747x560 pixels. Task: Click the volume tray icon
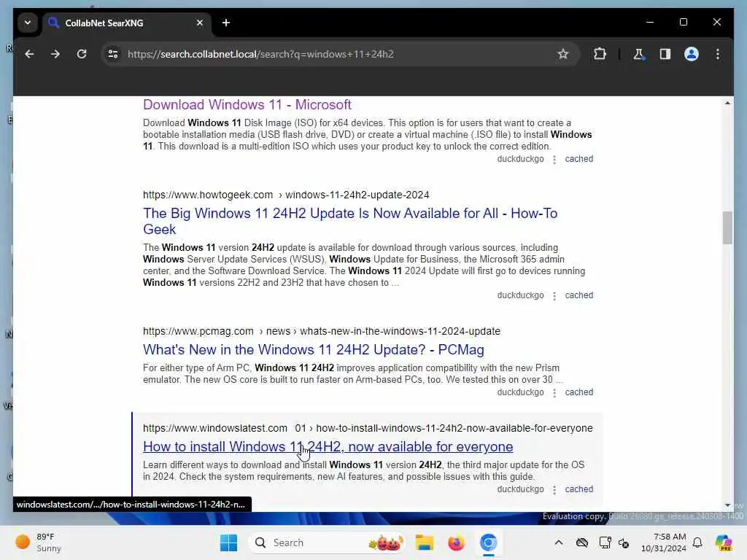click(624, 542)
